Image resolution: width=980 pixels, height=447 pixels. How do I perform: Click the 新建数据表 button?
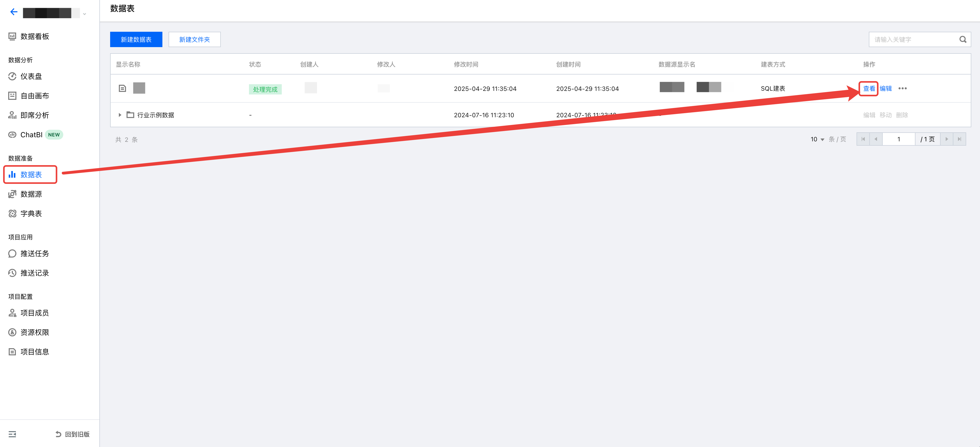136,39
